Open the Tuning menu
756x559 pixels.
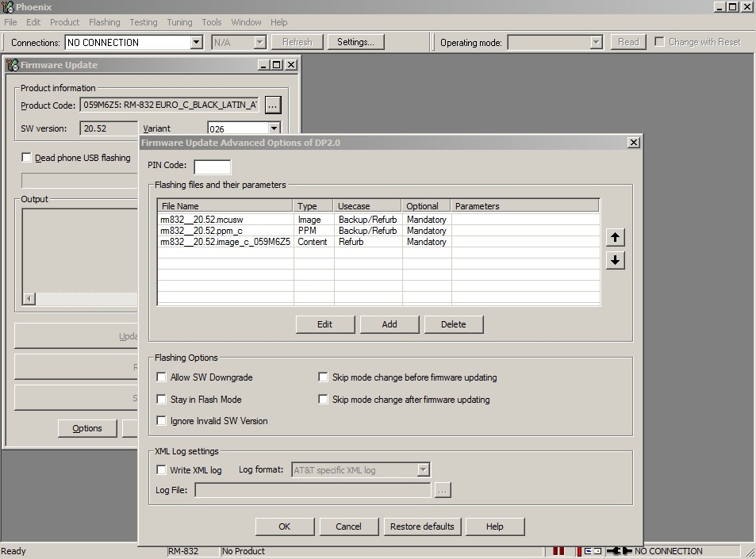(179, 22)
